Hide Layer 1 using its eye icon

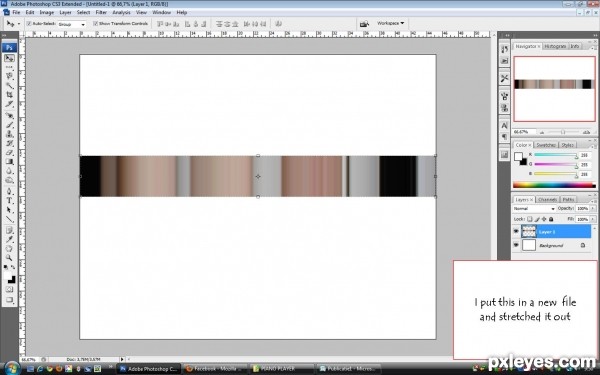click(x=516, y=232)
